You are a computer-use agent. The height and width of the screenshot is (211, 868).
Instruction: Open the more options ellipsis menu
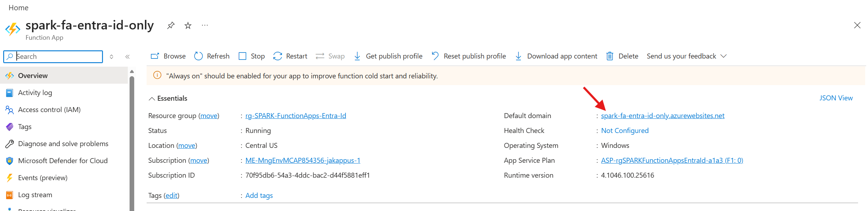tap(205, 26)
